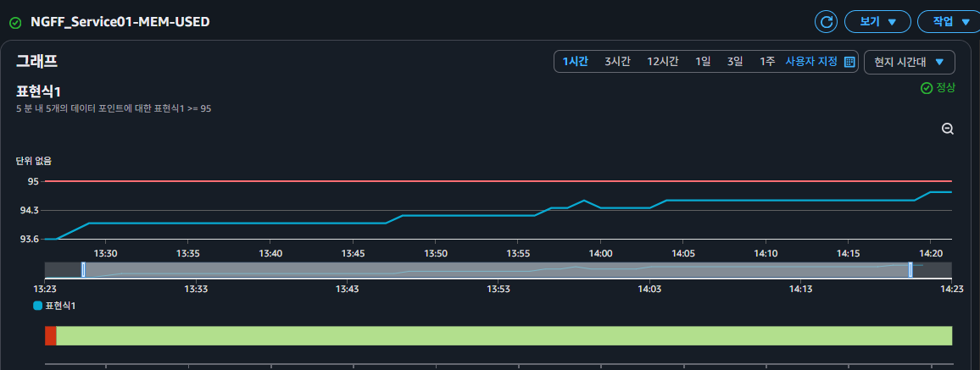
Task: Click the 정상 status check icon
Action: tap(926, 88)
